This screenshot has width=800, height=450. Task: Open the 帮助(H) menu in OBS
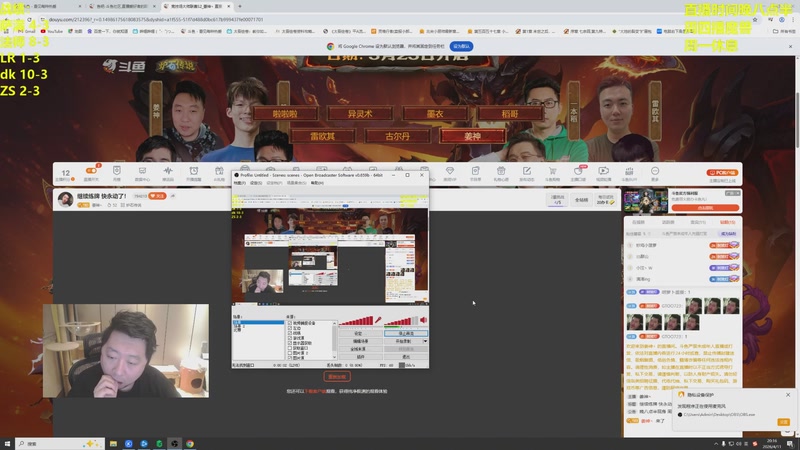coord(317,183)
